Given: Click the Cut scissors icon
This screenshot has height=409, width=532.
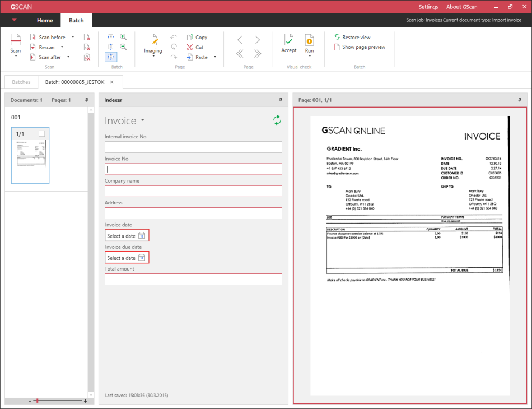Looking at the screenshot, I should pyautogui.click(x=190, y=47).
